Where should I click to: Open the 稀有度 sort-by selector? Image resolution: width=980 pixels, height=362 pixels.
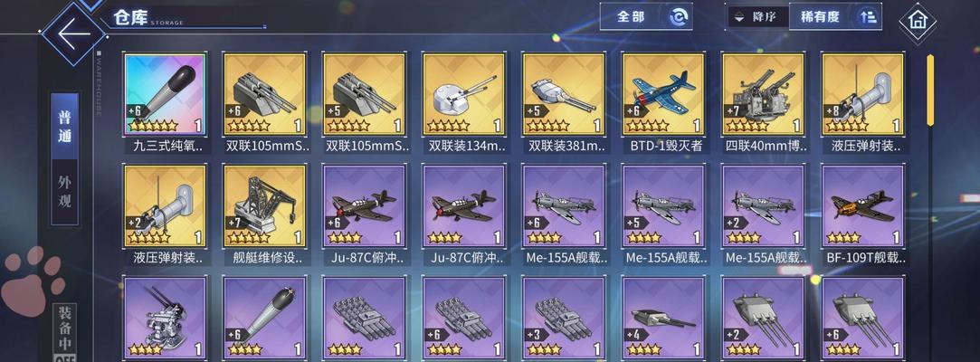(821, 17)
